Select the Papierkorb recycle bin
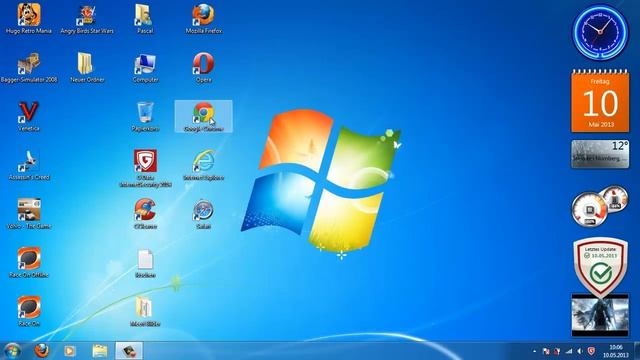640x360 pixels. click(145, 117)
